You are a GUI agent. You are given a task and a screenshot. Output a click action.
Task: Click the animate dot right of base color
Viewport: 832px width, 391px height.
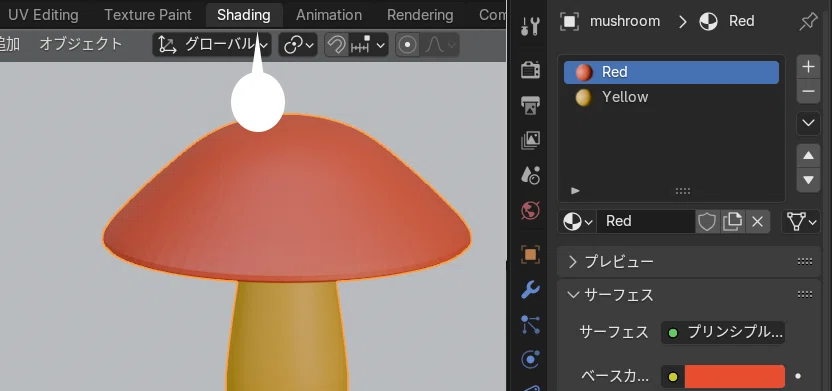point(798,377)
